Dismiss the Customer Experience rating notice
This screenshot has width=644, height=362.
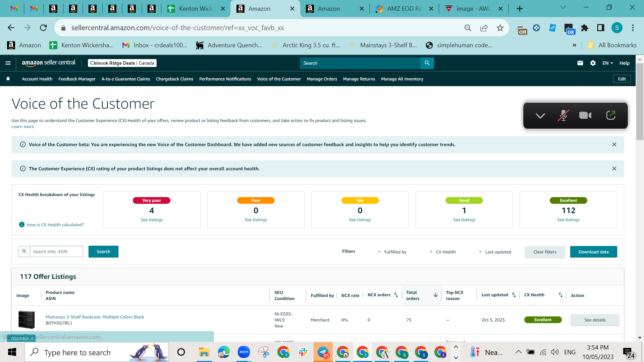click(x=614, y=169)
